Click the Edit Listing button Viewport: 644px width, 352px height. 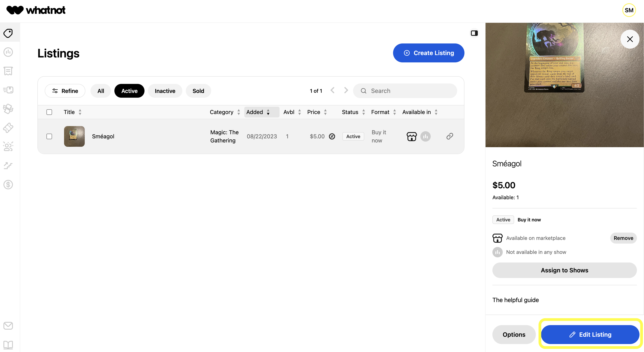pos(590,335)
